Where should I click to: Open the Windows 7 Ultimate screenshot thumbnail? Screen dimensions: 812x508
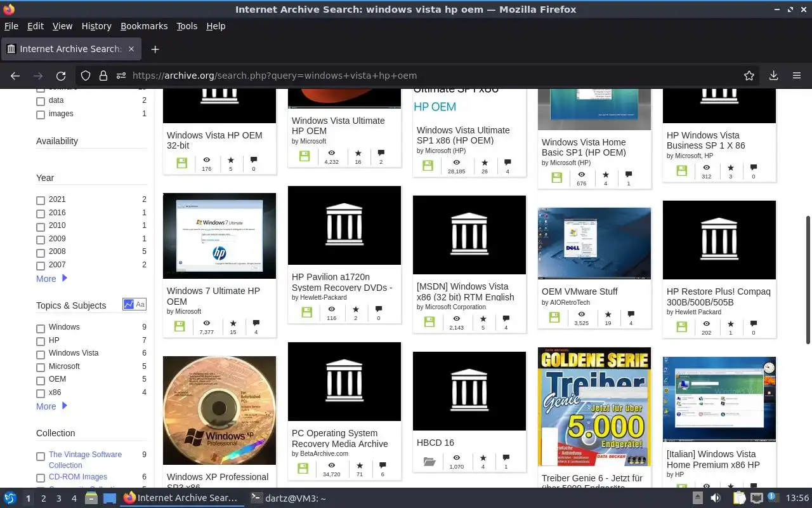(x=219, y=236)
